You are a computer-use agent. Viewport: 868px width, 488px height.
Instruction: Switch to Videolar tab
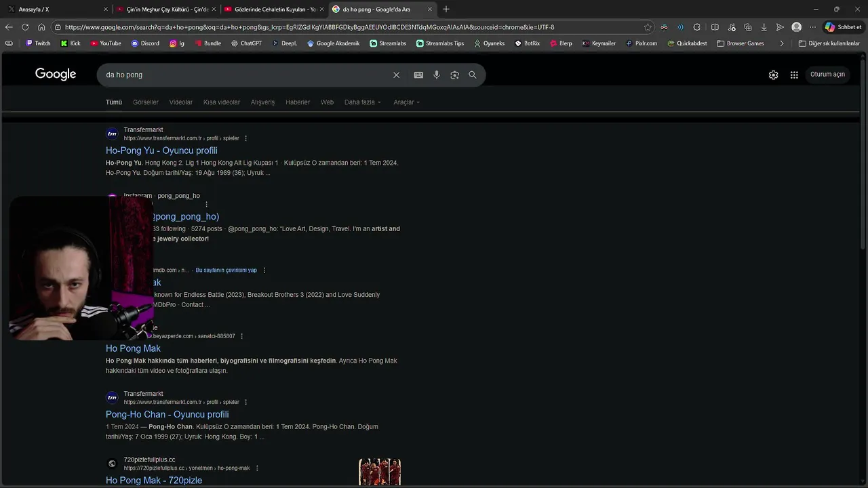point(181,102)
